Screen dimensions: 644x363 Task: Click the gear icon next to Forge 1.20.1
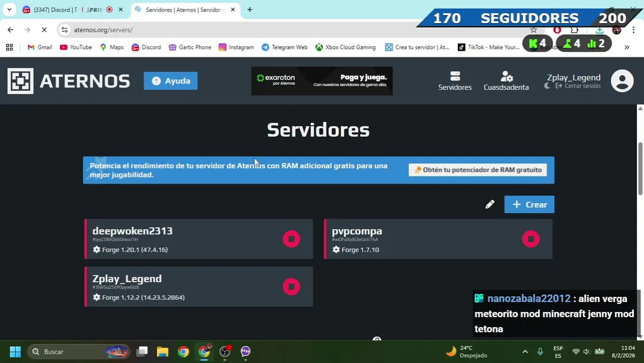97,250
